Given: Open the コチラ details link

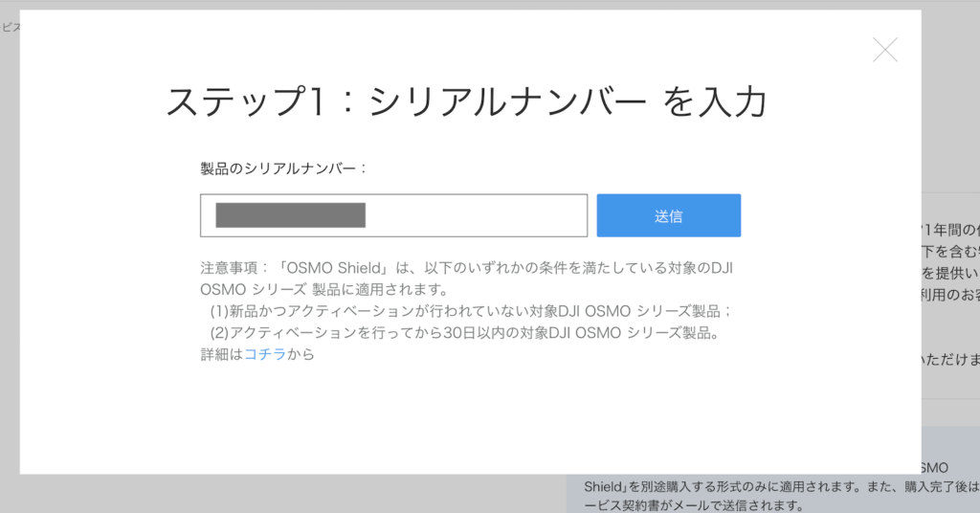Looking at the screenshot, I should coord(265,354).
